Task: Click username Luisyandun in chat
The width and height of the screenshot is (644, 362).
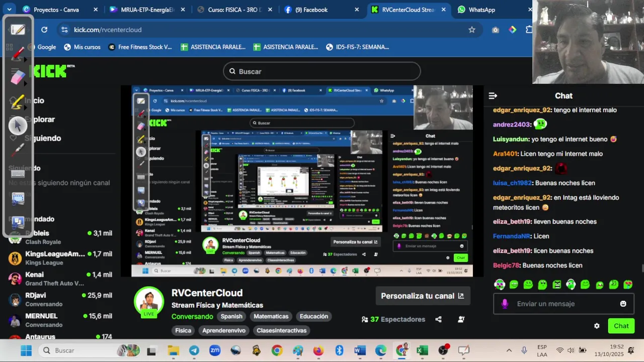Action: 511,139
